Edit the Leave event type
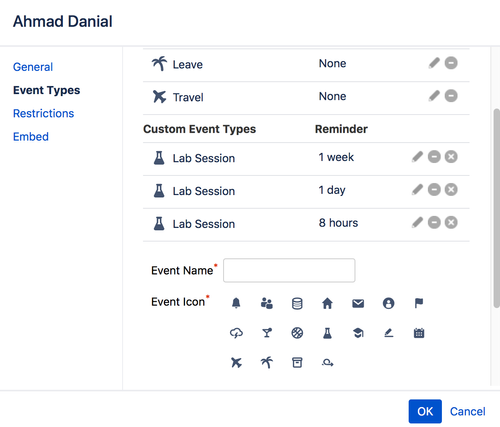Viewport: 500px width, 427px height. coord(434,63)
